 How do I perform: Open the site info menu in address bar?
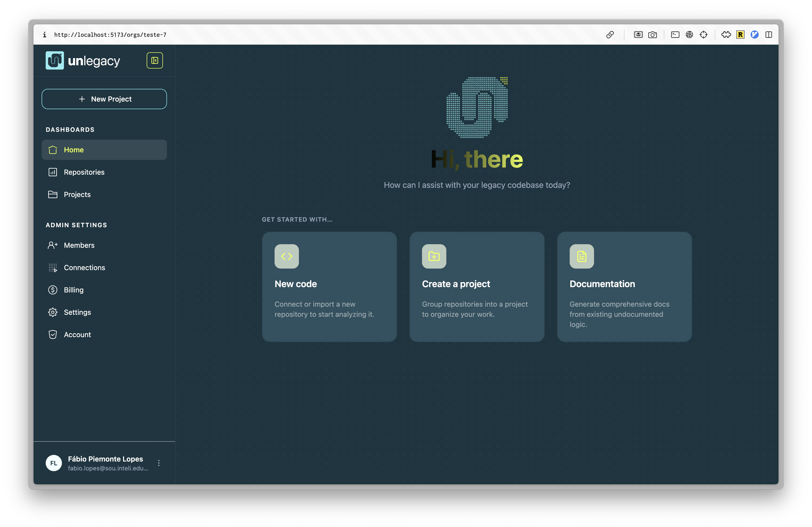click(44, 35)
